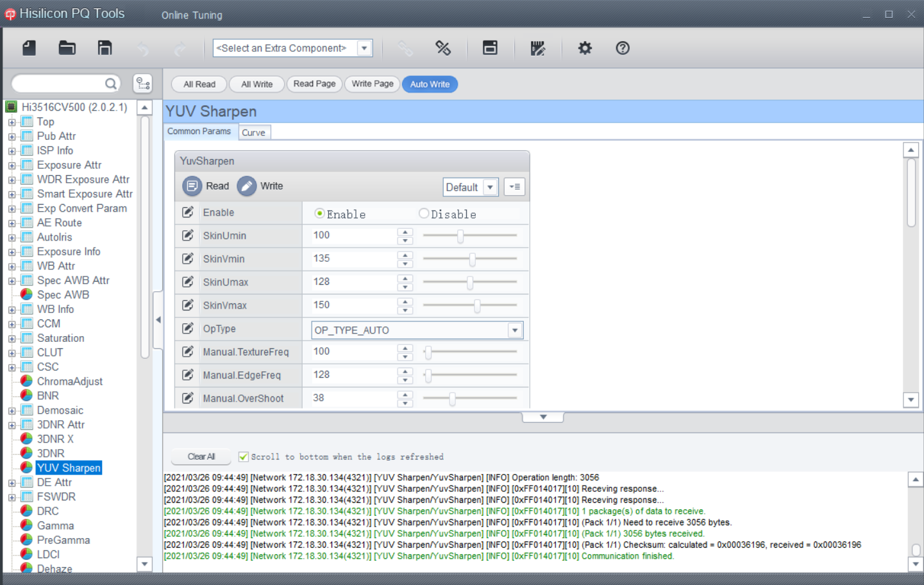Decrease Manual.EdgeFreq value with down stepper
This screenshot has height=585, width=924.
tap(405, 379)
